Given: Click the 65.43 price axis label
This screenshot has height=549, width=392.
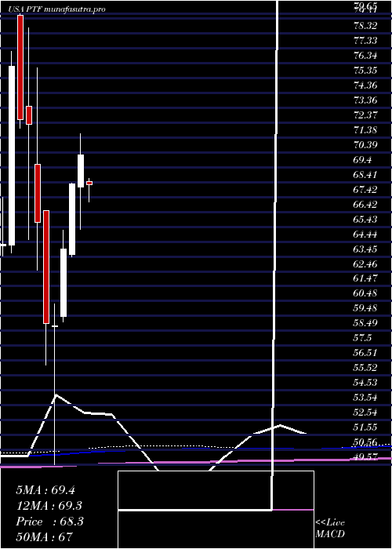Looking at the screenshot, I should tap(365, 219).
